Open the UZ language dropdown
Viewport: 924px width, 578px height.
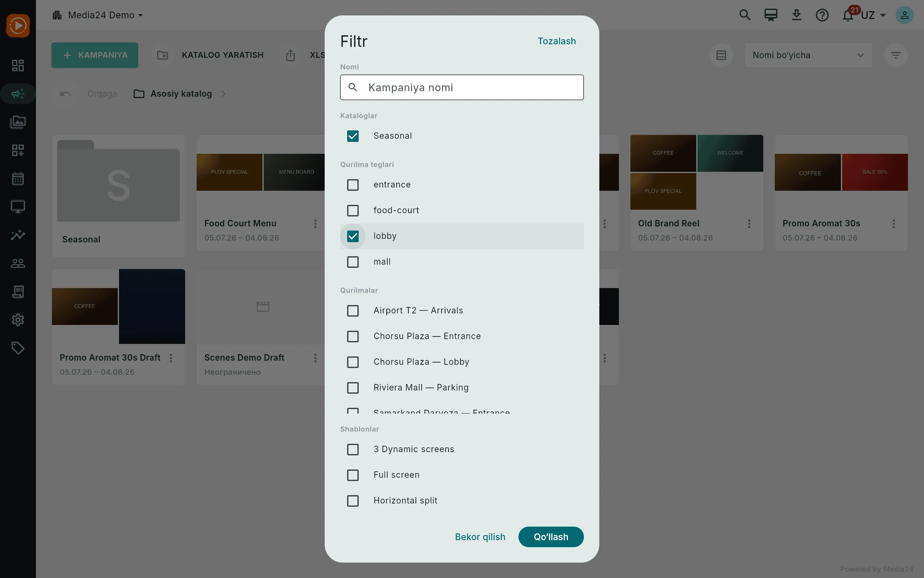point(874,15)
